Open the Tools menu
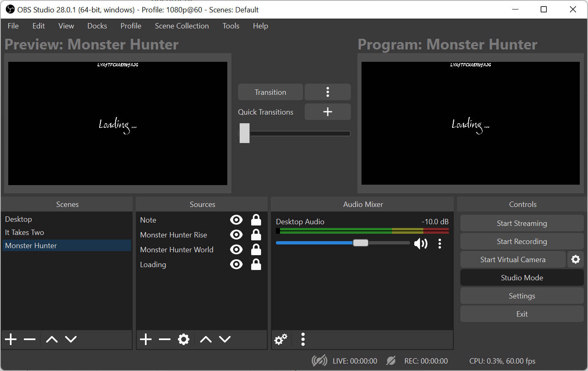Image resolution: width=588 pixels, height=371 pixels. 231,26
